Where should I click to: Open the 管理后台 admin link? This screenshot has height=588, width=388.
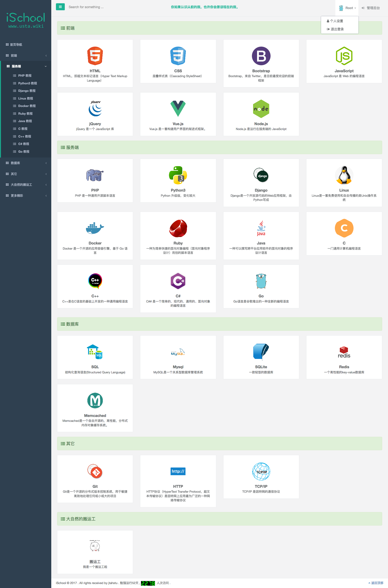point(371,8)
